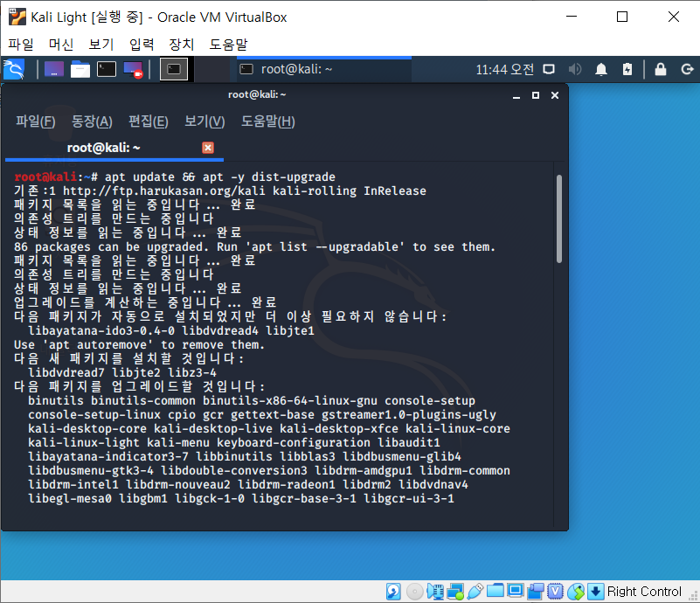
Task: Maximize the root@kali terminal window
Action: [x=536, y=95]
